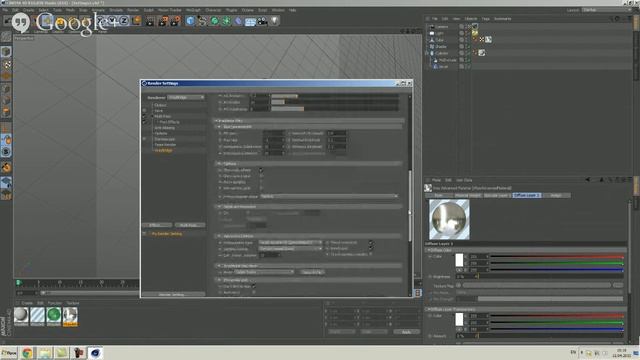Image resolution: width=640 pixels, height=360 pixels.
Task: Open the Interpolation type dropdown
Action: pos(290,242)
